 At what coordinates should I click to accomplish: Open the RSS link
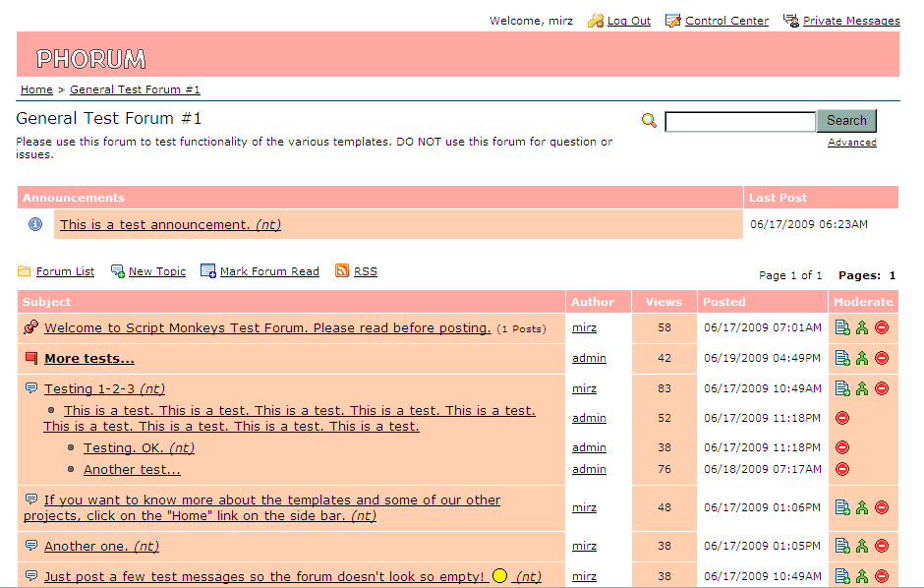click(x=366, y=271)
